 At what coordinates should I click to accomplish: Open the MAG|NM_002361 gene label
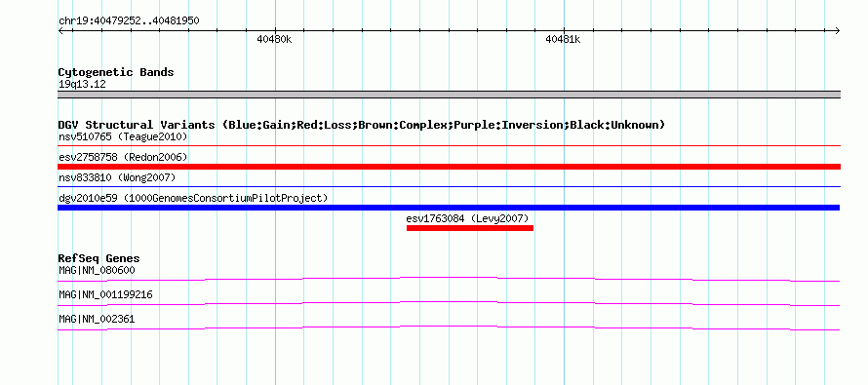97,319
